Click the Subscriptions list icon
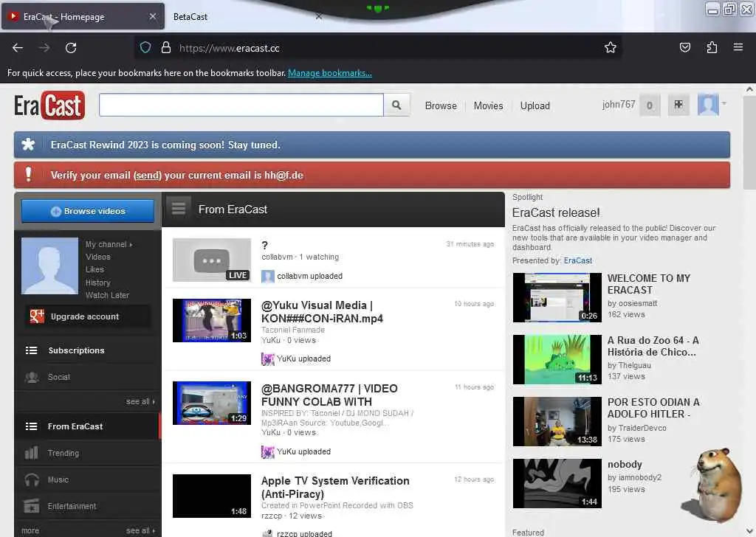 tap(31, 350)
